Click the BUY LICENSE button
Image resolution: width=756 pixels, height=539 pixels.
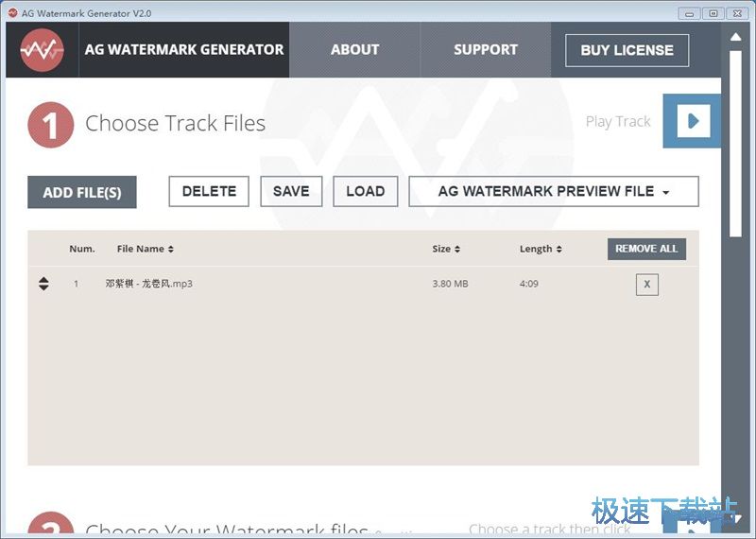627,50
